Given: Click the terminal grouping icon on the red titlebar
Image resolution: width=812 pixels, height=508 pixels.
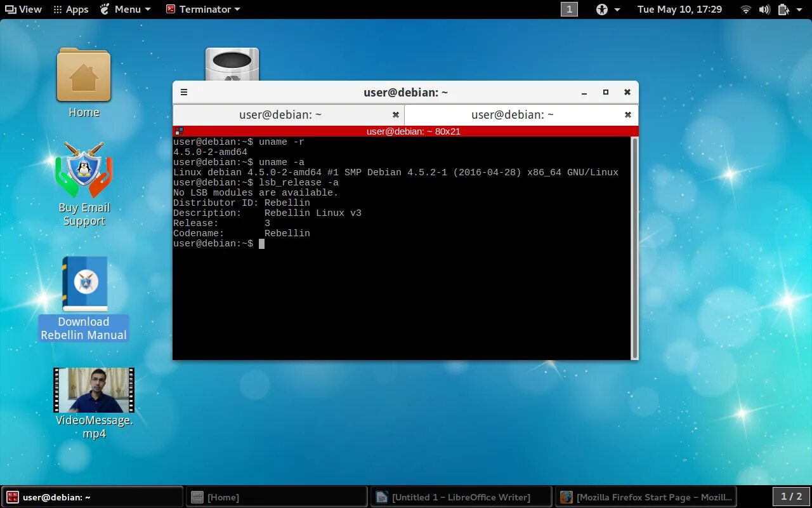Looking at the screenshot, I should (x=179, y=131).
